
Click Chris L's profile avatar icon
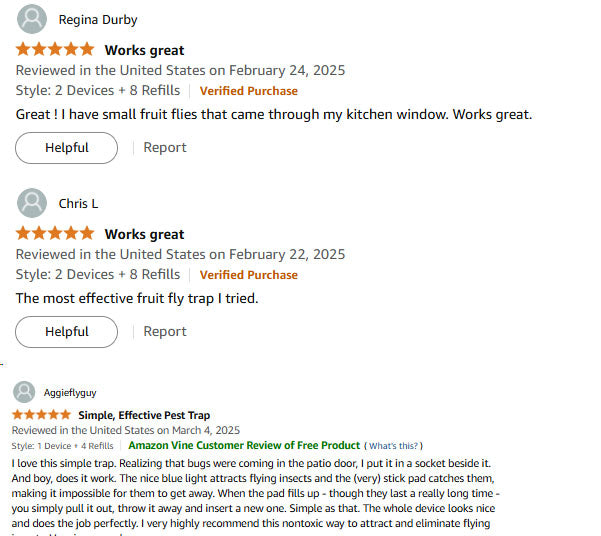tap(33, 203)
